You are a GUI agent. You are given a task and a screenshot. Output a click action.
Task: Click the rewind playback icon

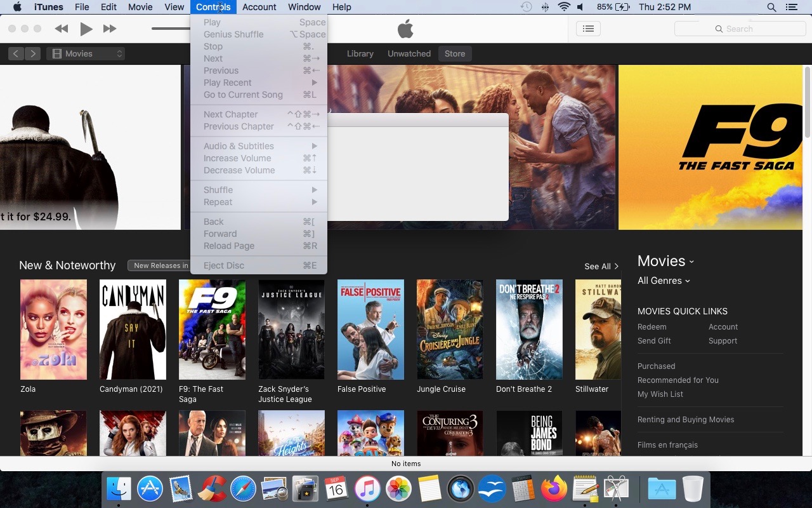(x=61, y=28)
